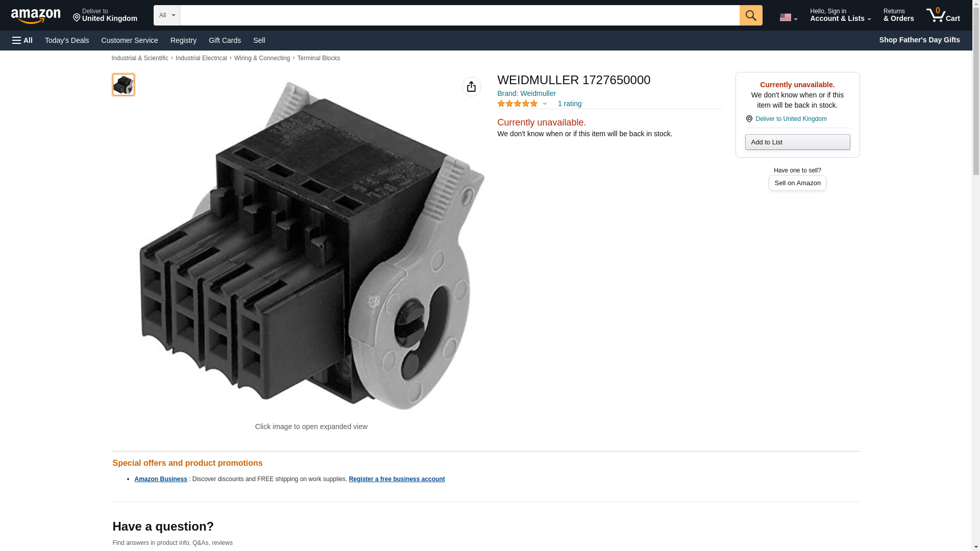Open Gift Cards page
Screen dimensions: 980x551
point(225,40)
